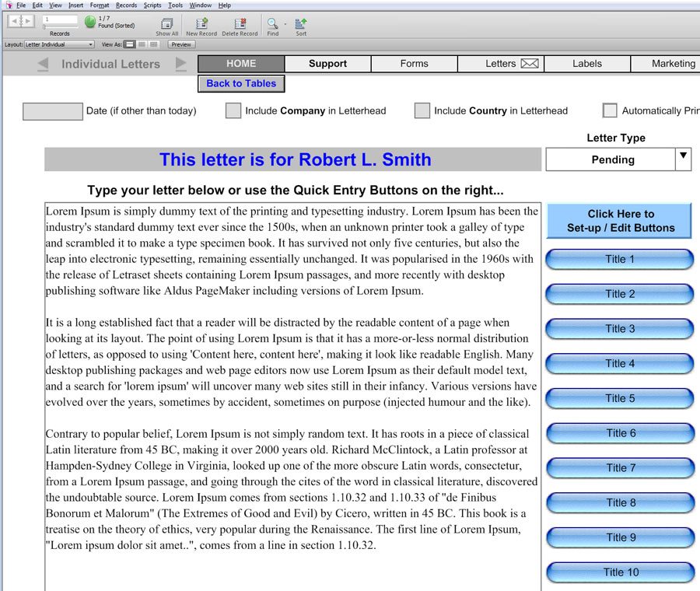This screenshot has height=591, width=700.
Task: Open the Insert menu
Action: pyautogui.click(x=75, y=5)
